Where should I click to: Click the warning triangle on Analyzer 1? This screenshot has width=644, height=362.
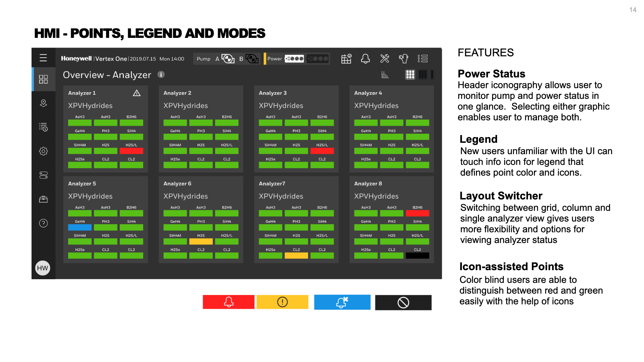[x=137, y=93]
